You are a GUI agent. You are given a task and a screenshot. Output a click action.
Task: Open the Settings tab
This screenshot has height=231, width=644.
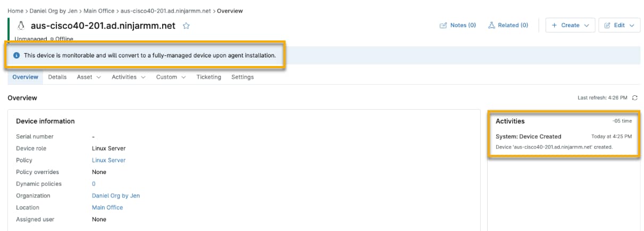point(242,77)
